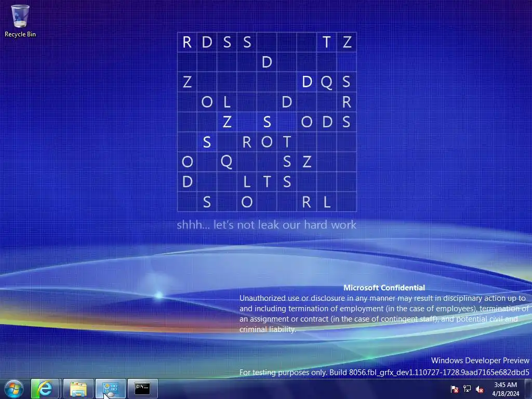Switch to the Control Panel taskbar icon
Screen dimensions: 532x399
(111, 389)
